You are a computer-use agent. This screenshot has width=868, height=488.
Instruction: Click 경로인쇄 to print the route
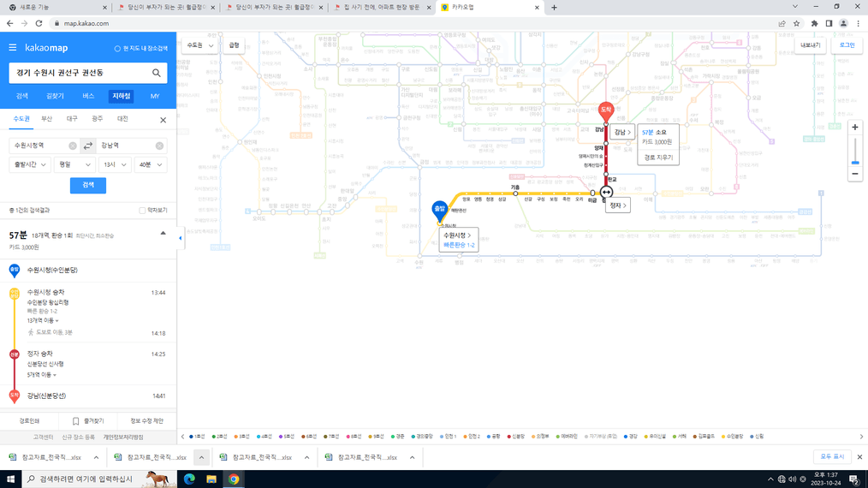pyautogui.click(x=30, y=421)
